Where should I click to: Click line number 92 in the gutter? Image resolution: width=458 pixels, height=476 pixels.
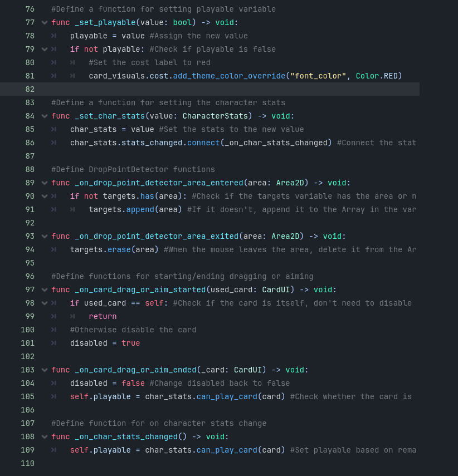point(30,223)
